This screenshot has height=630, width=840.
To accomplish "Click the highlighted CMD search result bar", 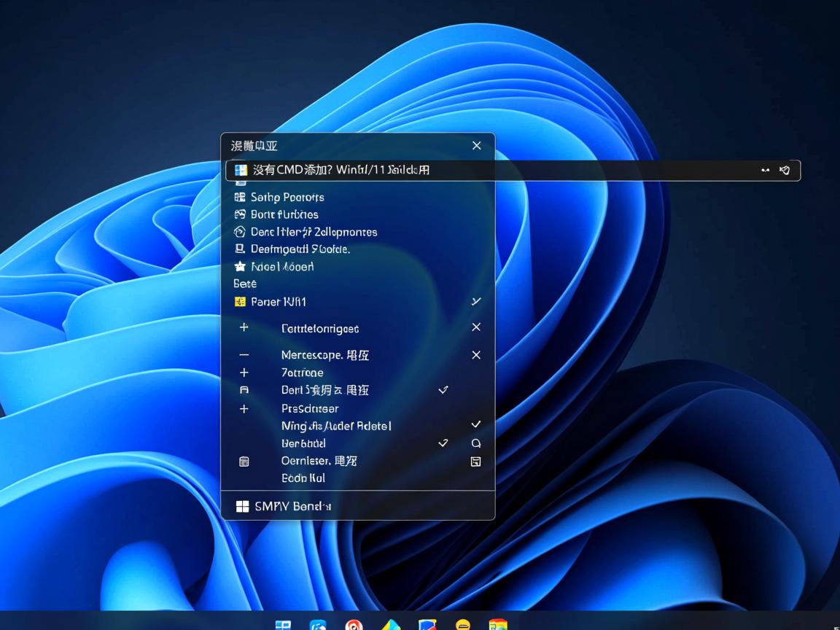I will pyautogui.click(x=510, y=170).
